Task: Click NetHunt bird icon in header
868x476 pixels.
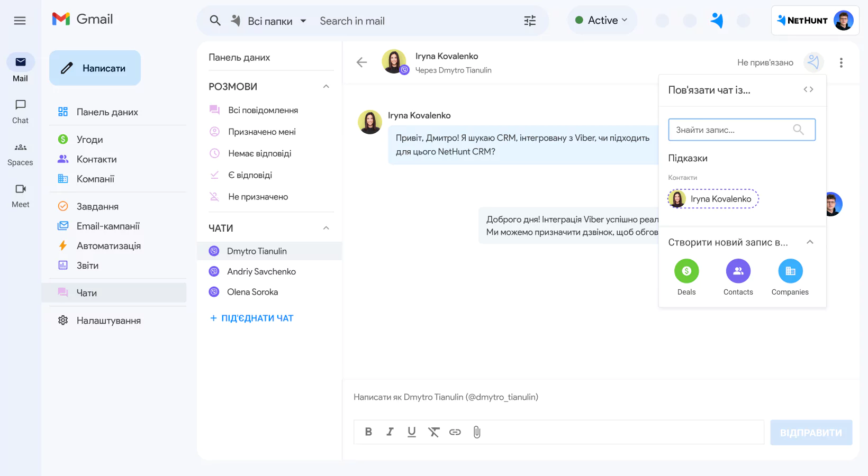Action: [x=717, y=21]
